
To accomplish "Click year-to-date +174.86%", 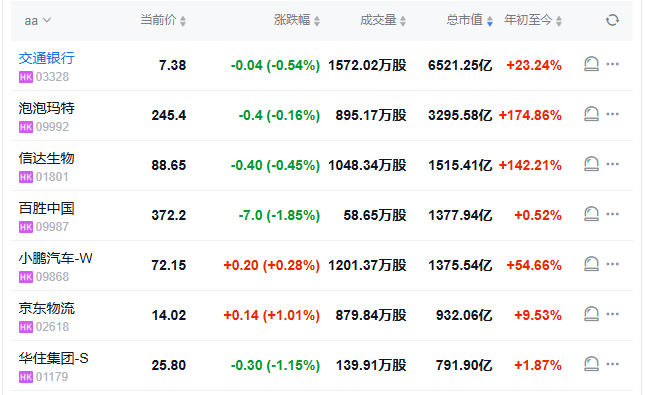I will pos(530,115).
